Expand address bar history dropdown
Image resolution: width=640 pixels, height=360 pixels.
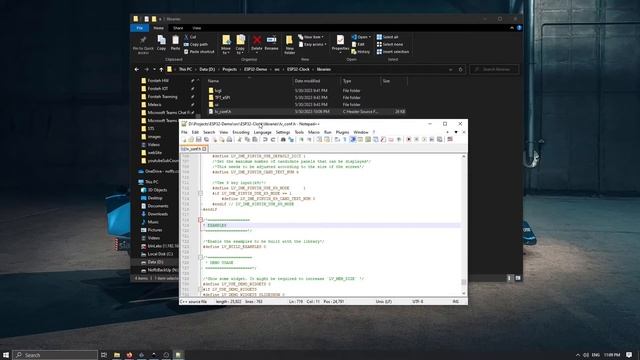click(451, 69)
